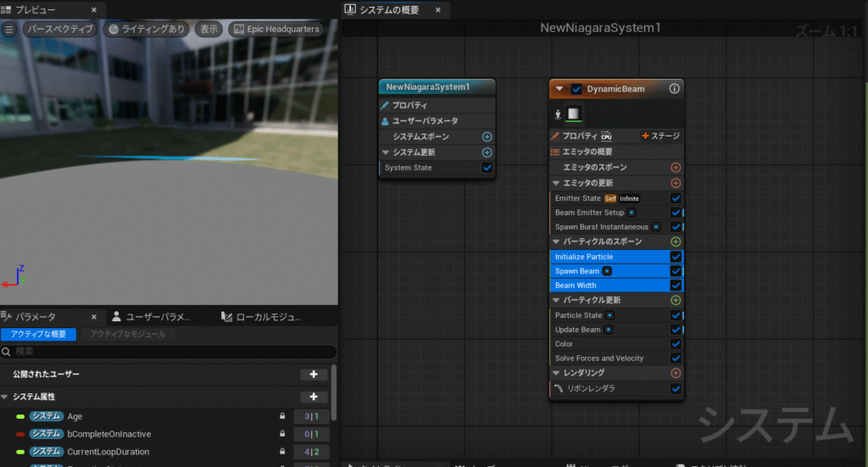
Task: Click the lock icon on bCompleteOnInactive row
Action: click(x=282, y=434)
